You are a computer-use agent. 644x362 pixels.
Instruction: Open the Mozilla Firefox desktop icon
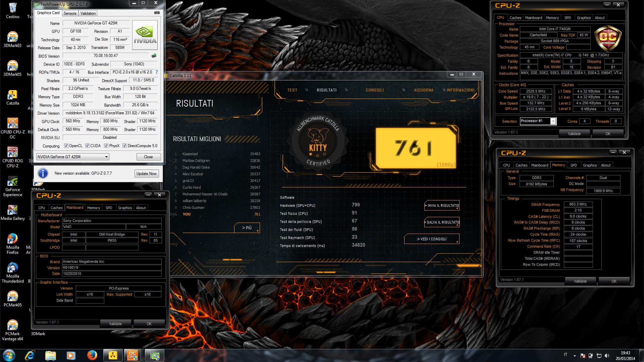tap(13, 244)
